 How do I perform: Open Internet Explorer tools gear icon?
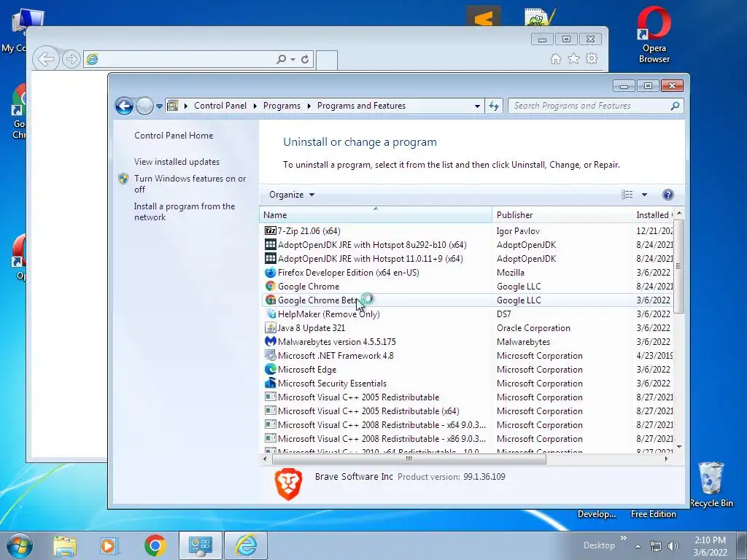(x=591, y=58)
